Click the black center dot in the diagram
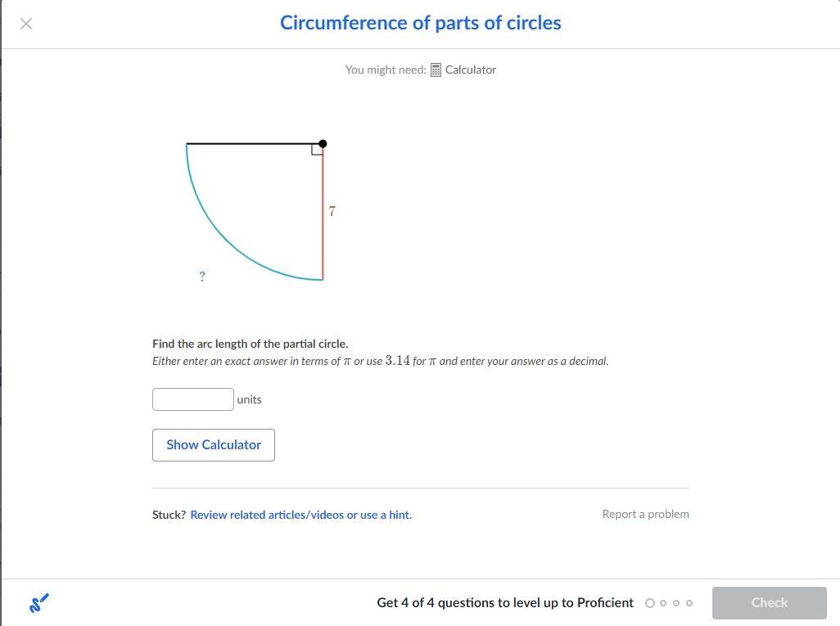 pyautogui.click(x=323, y=144)
